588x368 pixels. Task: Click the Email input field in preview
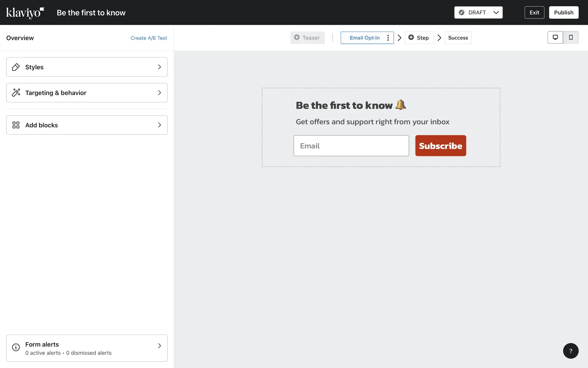pos(351,146)
